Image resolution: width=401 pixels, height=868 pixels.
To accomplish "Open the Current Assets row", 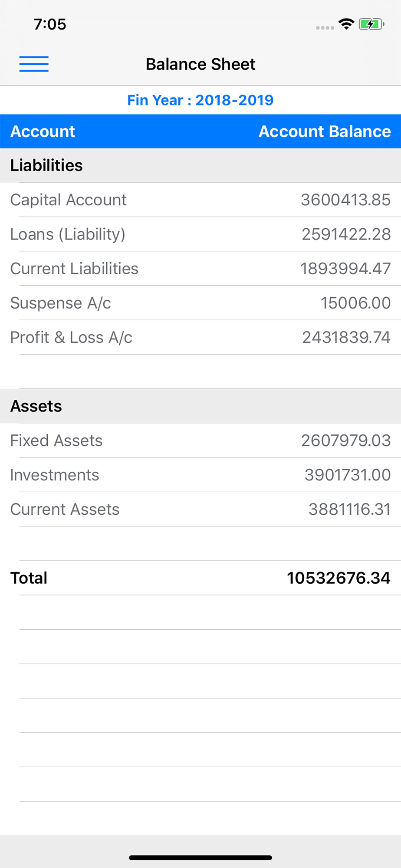I will point(200,509).
